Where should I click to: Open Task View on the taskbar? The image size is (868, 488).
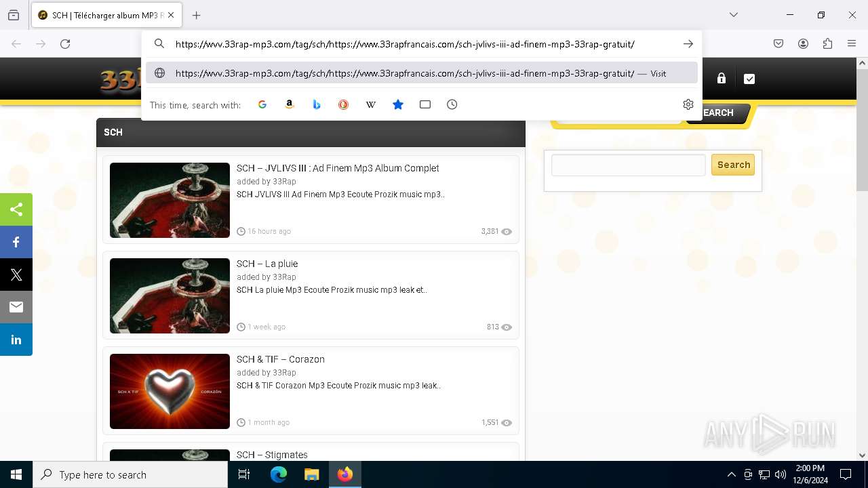(x=244, y=474)
